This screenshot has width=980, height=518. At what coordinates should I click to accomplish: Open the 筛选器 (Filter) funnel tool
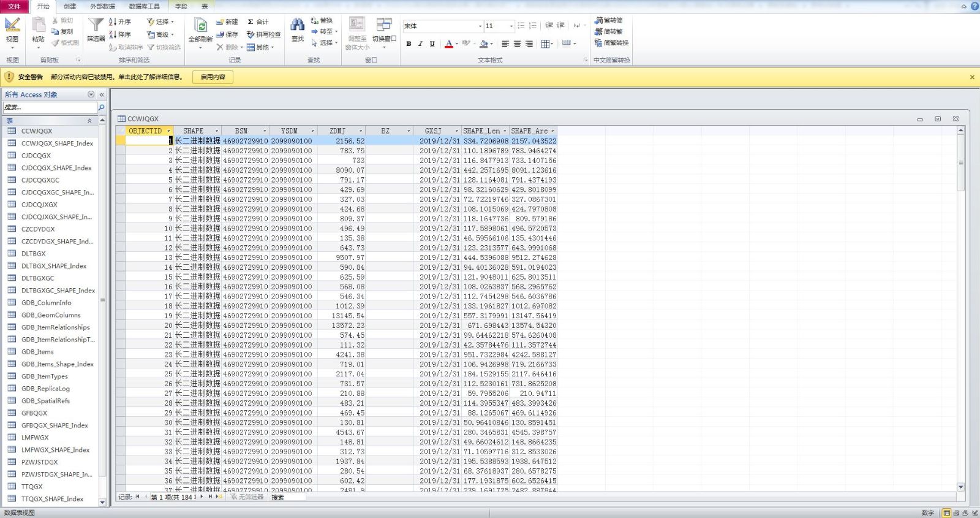(96, 30)
